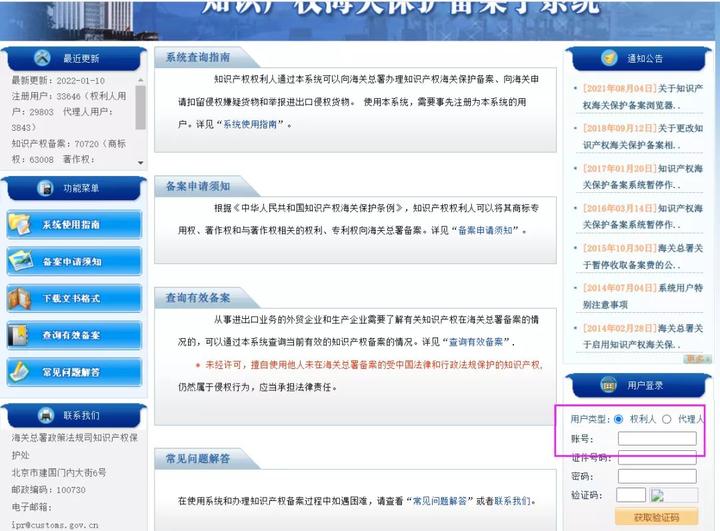The width and height of the screenshot is (720, 531).
Task: Click the picture icon beside 备案申请须知
Action: click(x=20, y=261)
